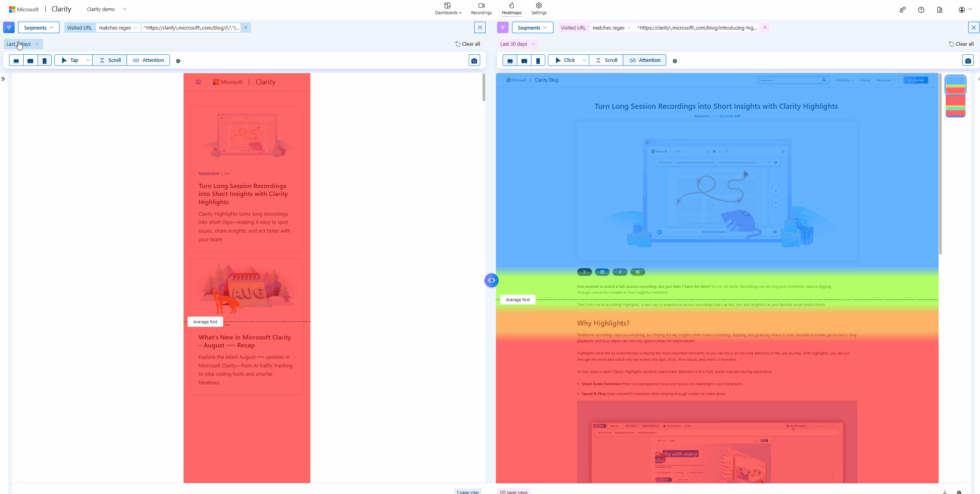The height and width of the screenshot is (494, 980).
Task: Open the documentation page icon in header
Action: coord(940,10)
